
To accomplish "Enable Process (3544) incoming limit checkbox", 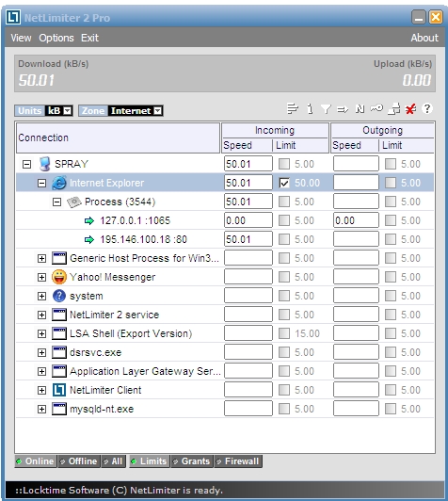I will [284, 202].
